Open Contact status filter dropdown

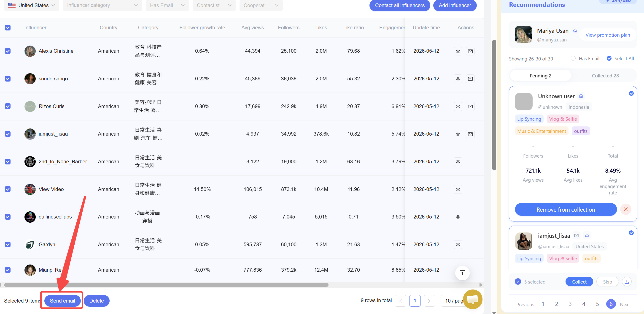point(214,5)
